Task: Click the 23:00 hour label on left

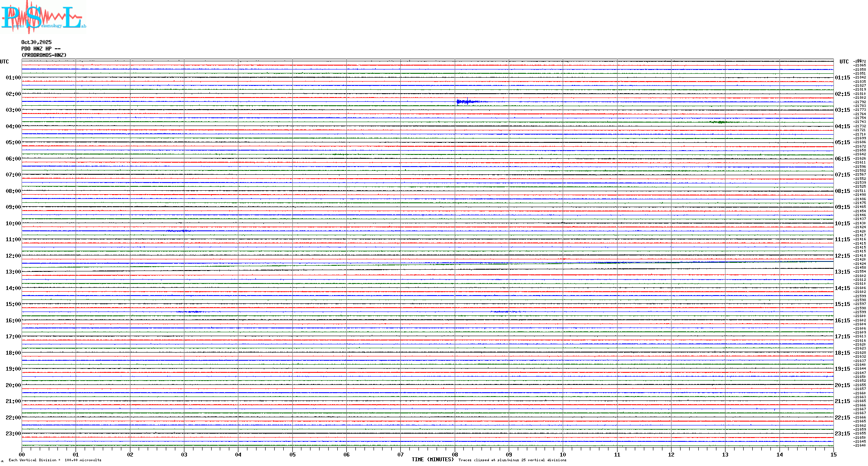Action: click(x=13, y=434)
